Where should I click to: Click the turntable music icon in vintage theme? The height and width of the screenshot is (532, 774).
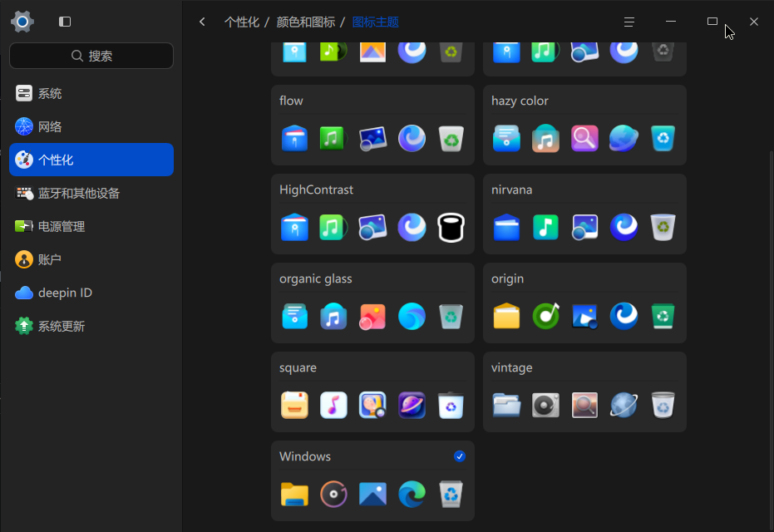545,405
